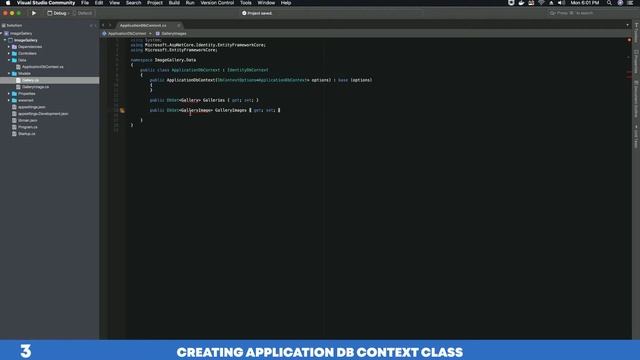Click the Wi-Fi status icon
This screenshot has width=640, height=360.
[x=541, y=3]
